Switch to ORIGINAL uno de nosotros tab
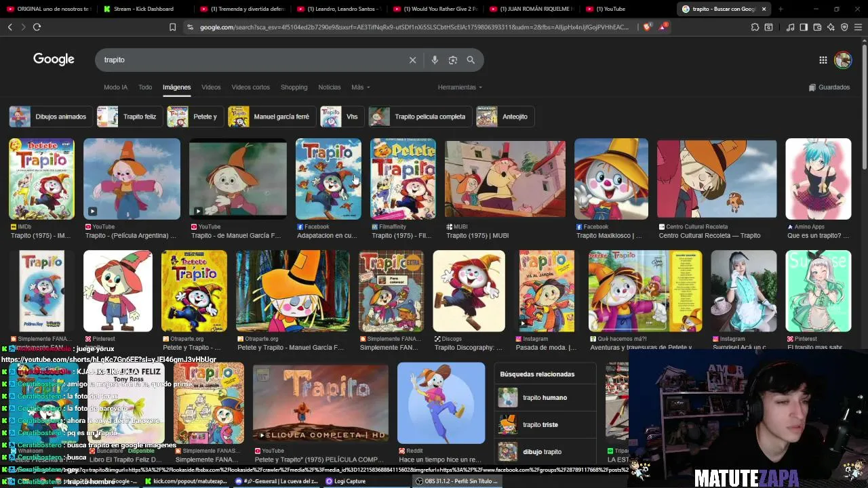The height and width of the screenshot is (488, 868). 48,9
